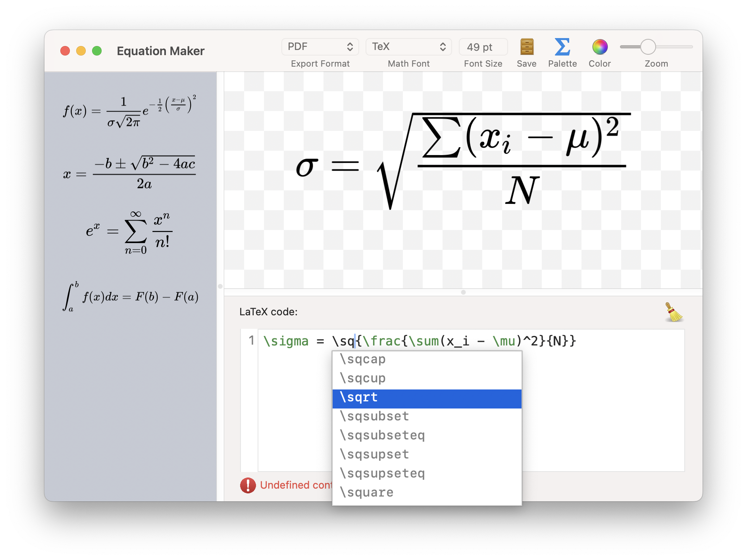Adjust the Zoom slider
The image size is (747, 560).
649,47
